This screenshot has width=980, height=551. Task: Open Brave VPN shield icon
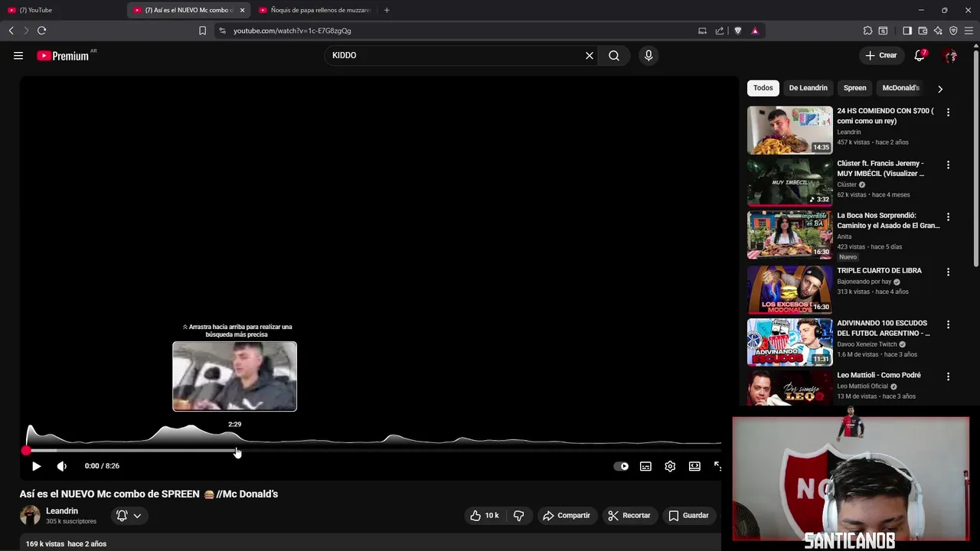pyautogui.click(x=953, y=31)
